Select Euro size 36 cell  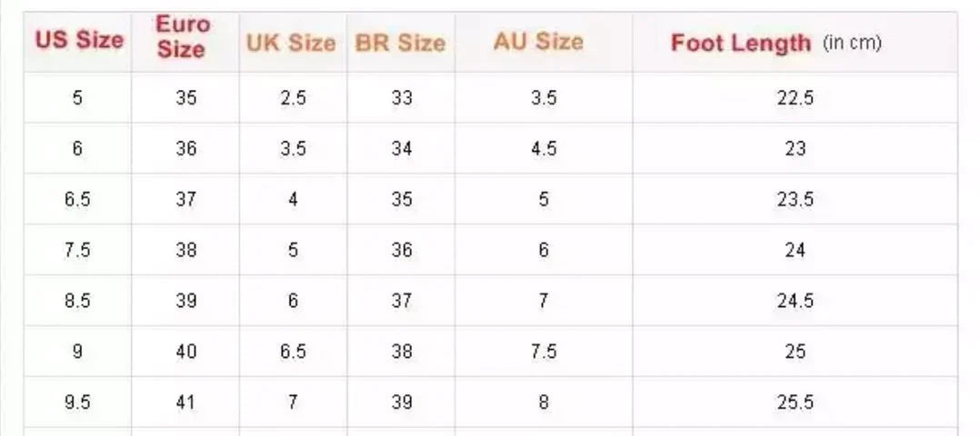coord(185,149)
